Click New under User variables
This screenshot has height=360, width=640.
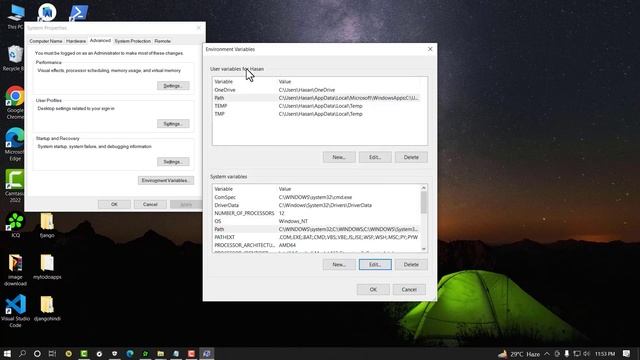pyautogui.click(x=339, y=157)
